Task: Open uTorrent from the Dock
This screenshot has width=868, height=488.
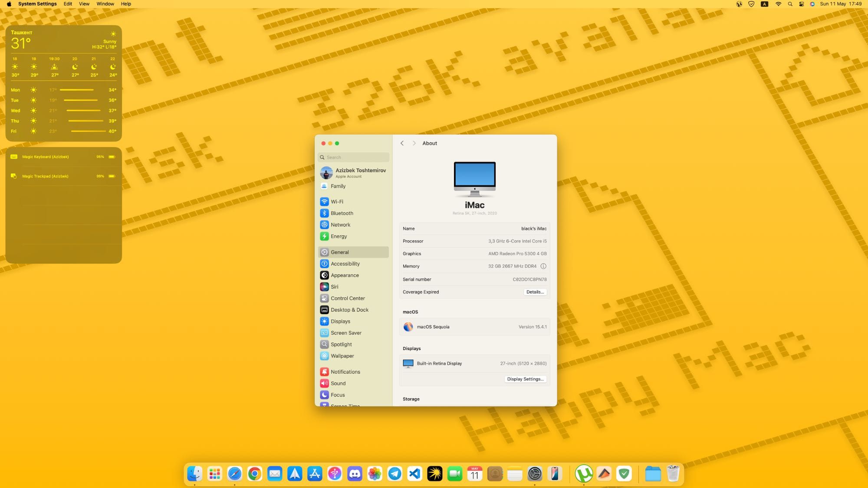Action: coord(584,474)
